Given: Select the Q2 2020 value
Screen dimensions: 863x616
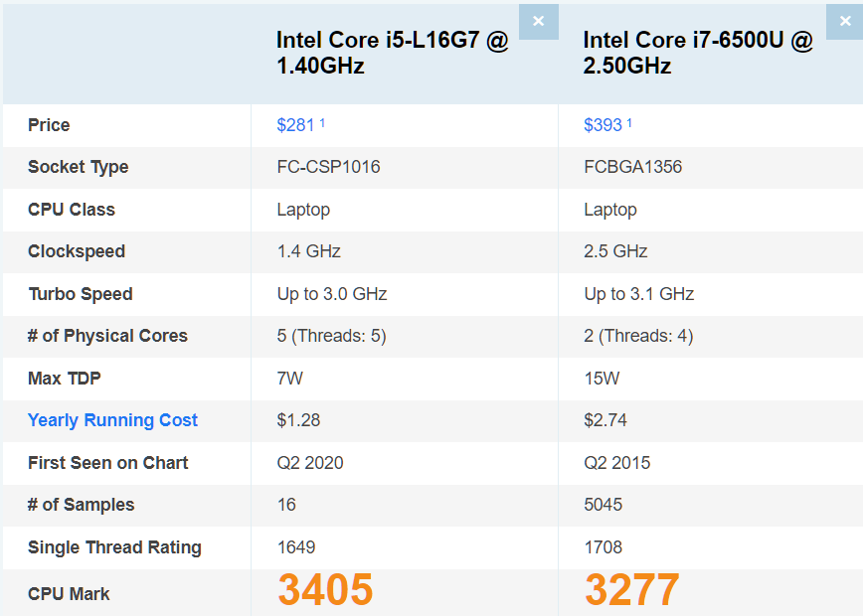Looking at the screenshot, I should pos(310,463).
